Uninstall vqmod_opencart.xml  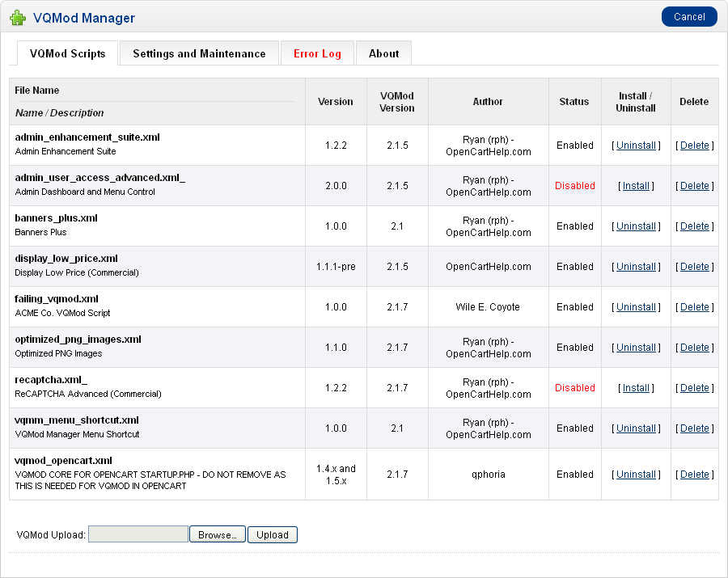[636, 474]
